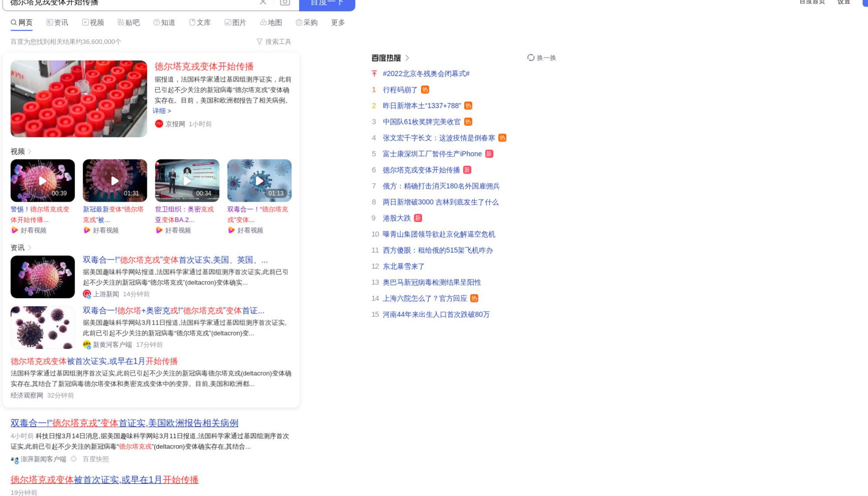This screenshot has height=496, width=868.
Task: Click the 热 badge beside 上海六院怎么了
Action: pos(474,298)
